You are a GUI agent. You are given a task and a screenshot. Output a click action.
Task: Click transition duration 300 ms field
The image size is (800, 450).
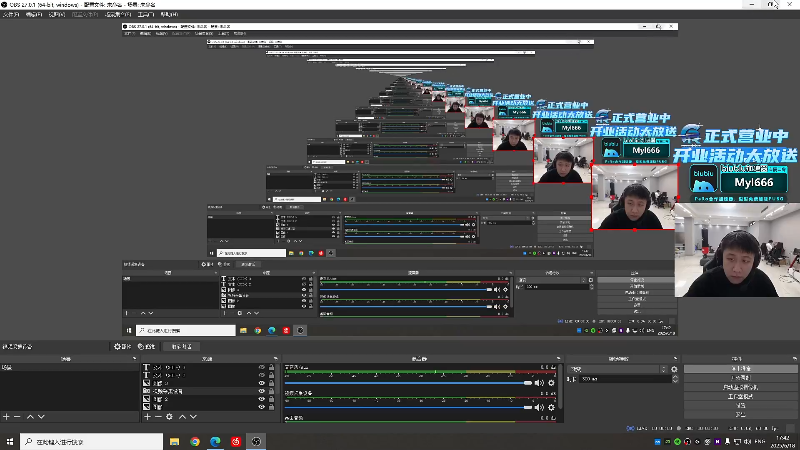625,379
